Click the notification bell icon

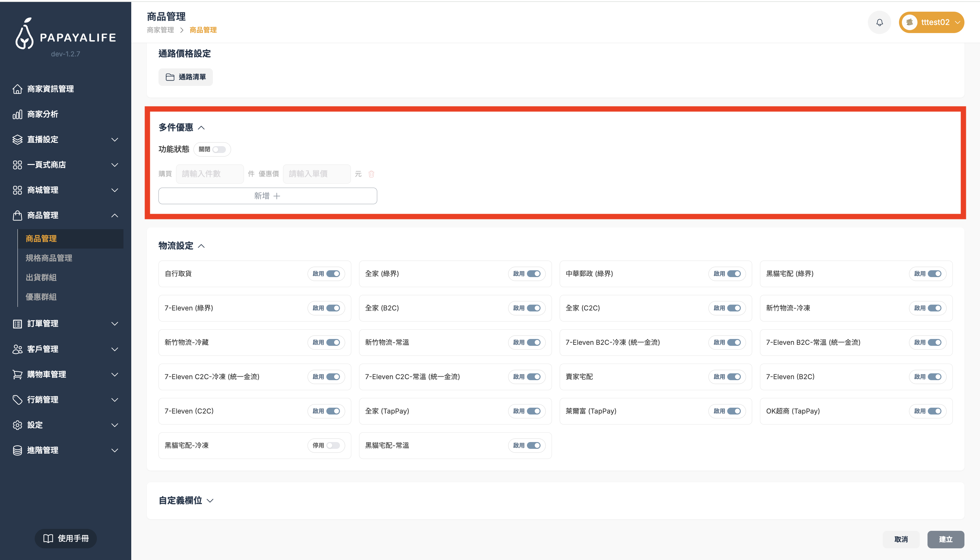[x=879, y=23]
